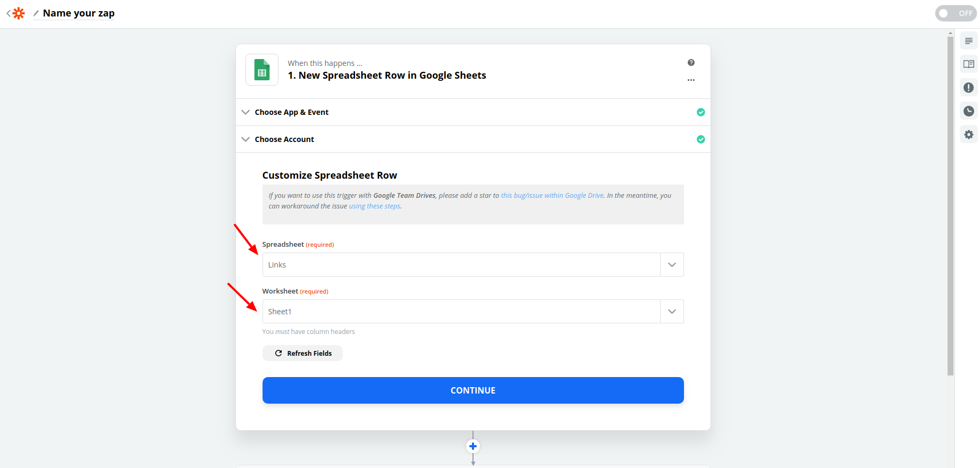Screen dimensions: 980x468
Task: Open the Worksheet dropdown arrow
Action: pos(672,312)
